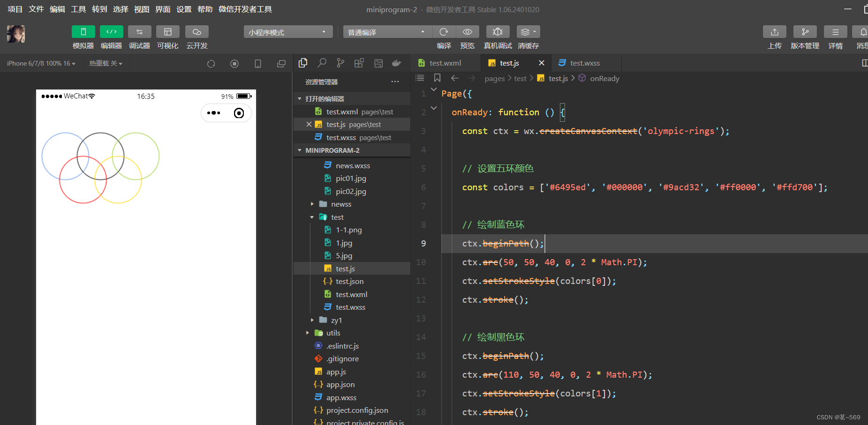Open pic01.jpg in the file tree
This screenshot has height=425, width=868.
pyautogui.click(x=351, y=179)
